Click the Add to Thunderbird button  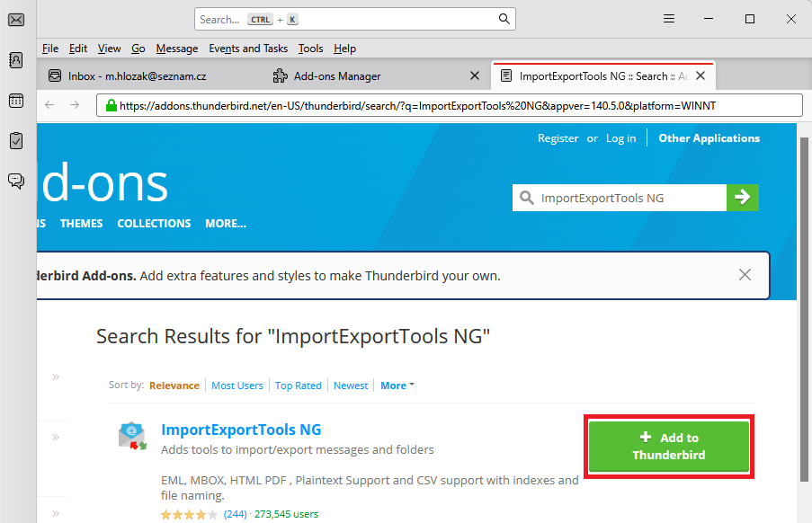668,447
